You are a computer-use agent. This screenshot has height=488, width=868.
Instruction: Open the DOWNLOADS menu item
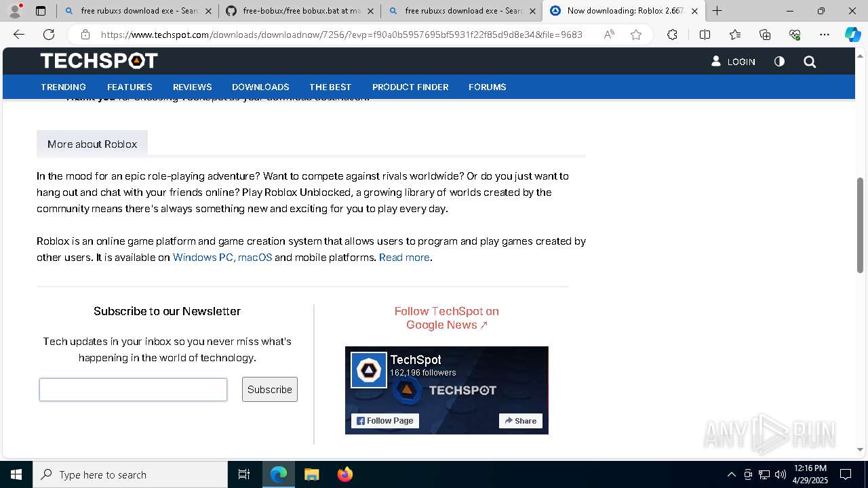click(260, 87)
